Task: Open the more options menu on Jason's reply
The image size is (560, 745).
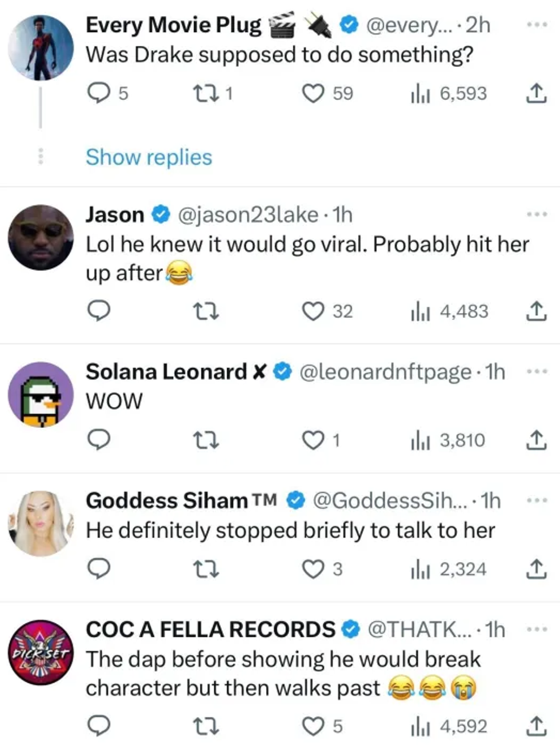Action: pyautogui.click(x=536, y=215)
